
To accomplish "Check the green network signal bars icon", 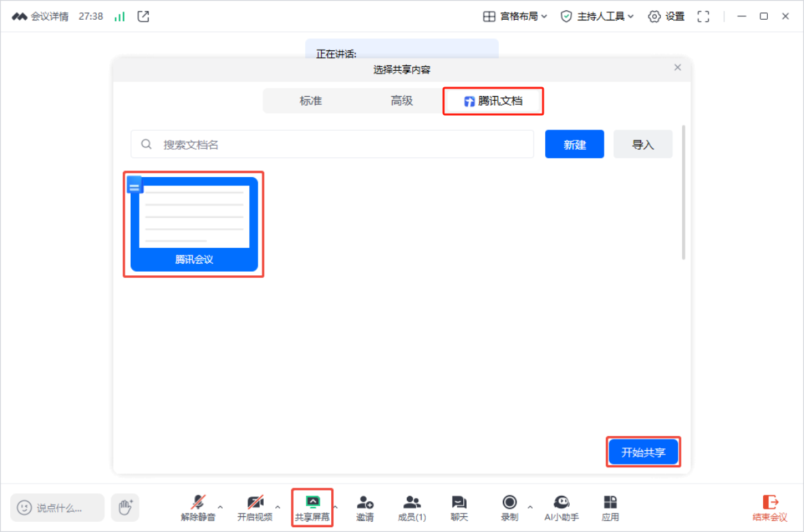I will (x=119, y=16).
